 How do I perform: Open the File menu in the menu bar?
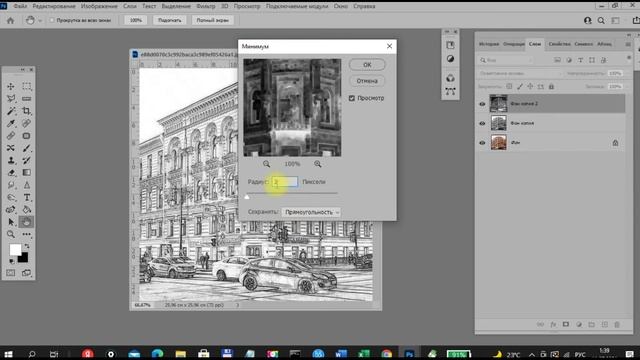point(20,6)
